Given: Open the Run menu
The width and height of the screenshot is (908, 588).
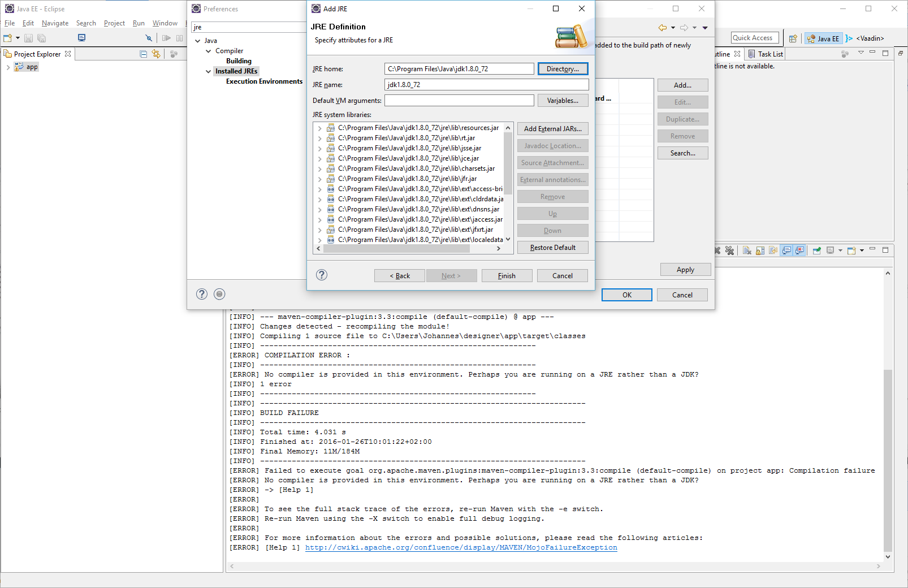Looking at the screenshot, I should click(x=139, y=23).
